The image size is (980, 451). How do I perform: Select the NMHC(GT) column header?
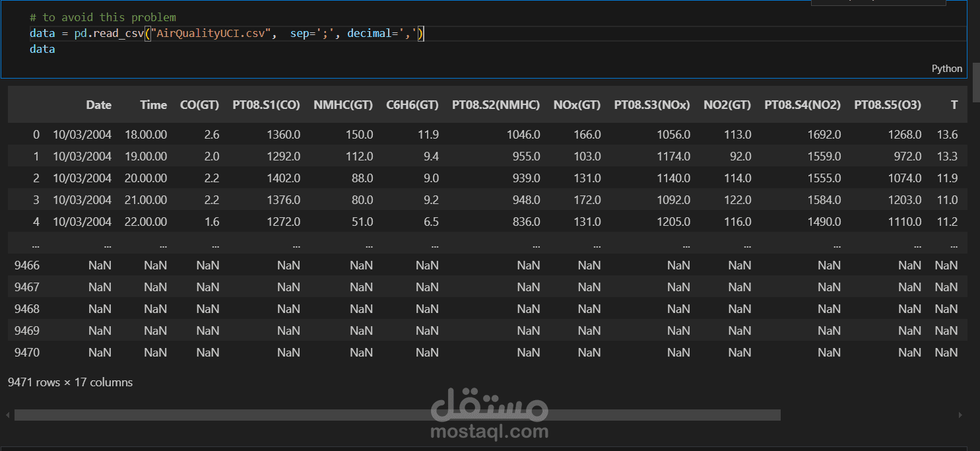pyautogui.click(x=343, y=105)
